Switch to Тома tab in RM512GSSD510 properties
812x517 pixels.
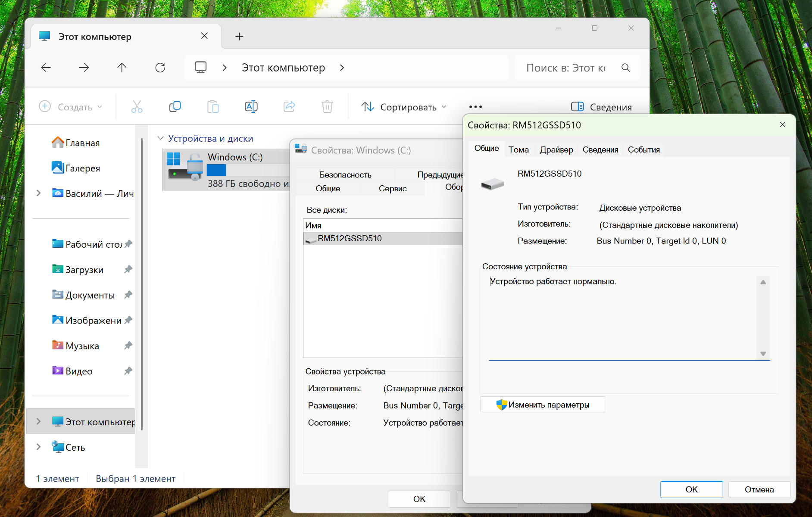tap(518, 149)
